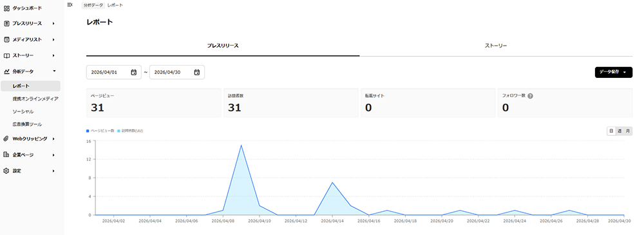The height and width of the screenshot is (235, 644).
Task: Click the 設定 gear icon
Action: tap(6, 171)
